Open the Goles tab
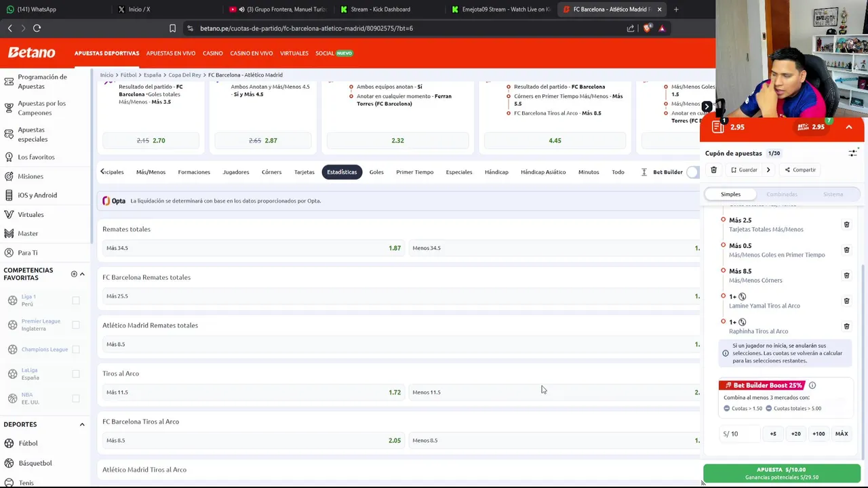This screenshot has height=488, width=868. (x=376, y=172)
